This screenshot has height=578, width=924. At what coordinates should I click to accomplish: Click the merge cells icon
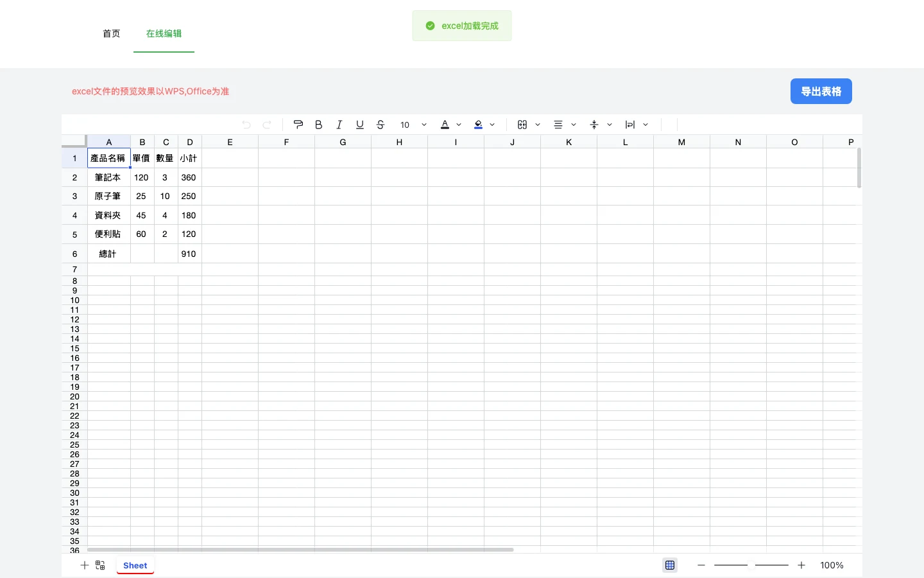[x=522, y=125]
